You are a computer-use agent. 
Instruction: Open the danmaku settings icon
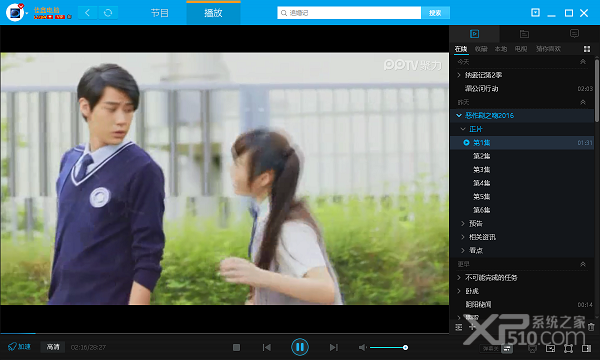(507, 349)
